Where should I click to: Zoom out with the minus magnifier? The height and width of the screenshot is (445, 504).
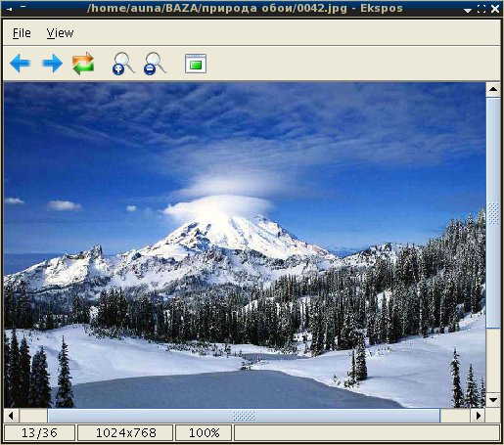click(x=155, y=64)
